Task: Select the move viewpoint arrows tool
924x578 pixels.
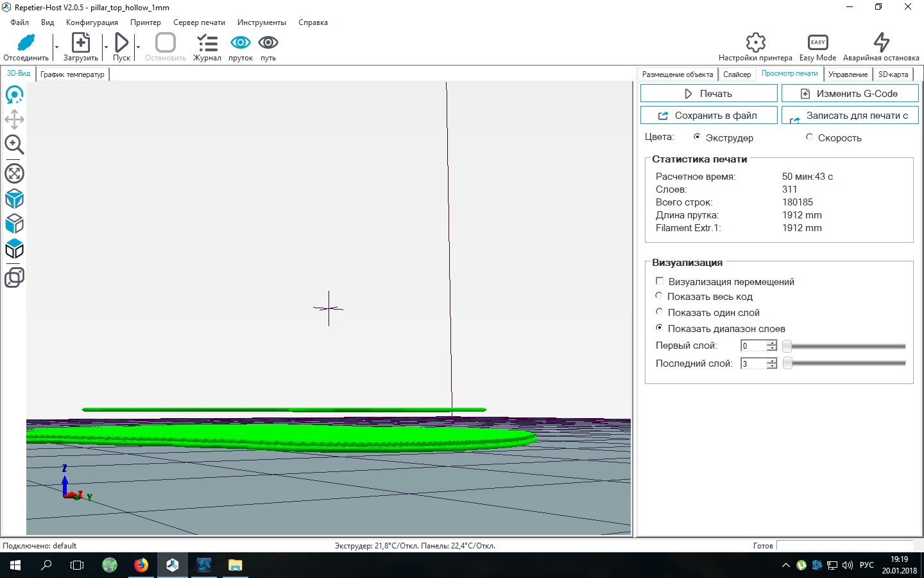Action: (x=14, y=119)
